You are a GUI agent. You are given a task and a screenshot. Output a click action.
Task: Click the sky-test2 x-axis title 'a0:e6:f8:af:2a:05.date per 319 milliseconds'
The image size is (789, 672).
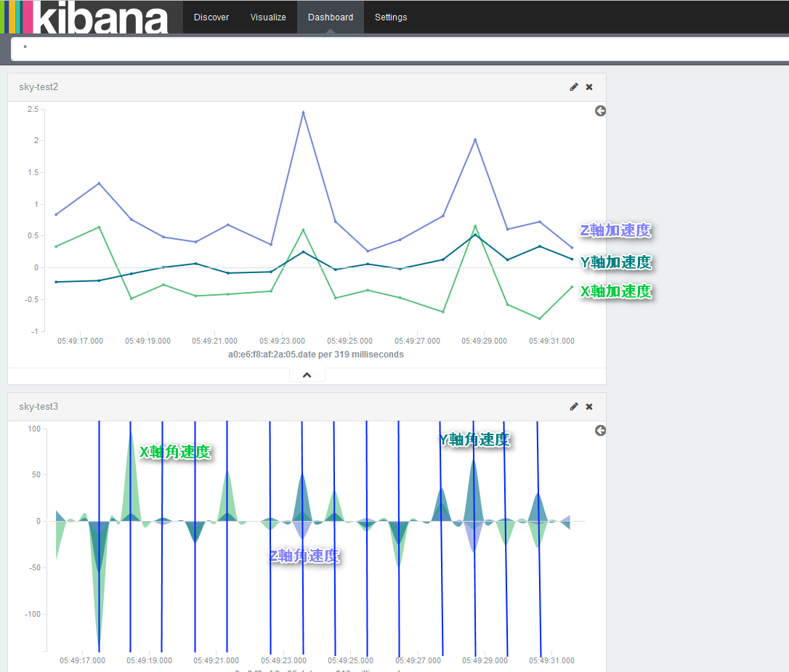[316, 355]
